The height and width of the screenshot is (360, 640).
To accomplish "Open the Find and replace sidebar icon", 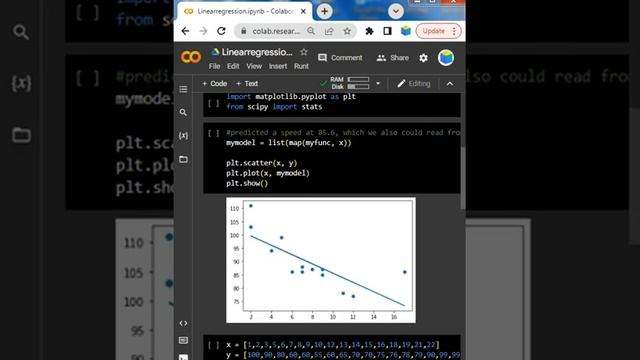I will coord(183,112).
